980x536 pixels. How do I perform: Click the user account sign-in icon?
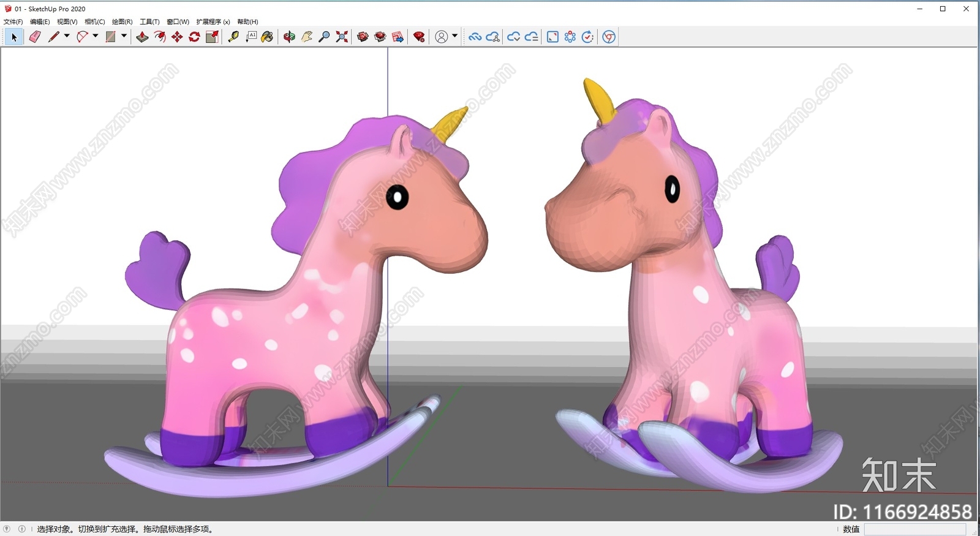(441, 37)
